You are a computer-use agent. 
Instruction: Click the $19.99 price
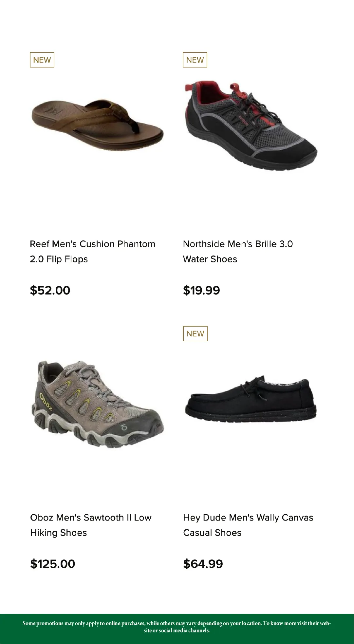point(201,290)
